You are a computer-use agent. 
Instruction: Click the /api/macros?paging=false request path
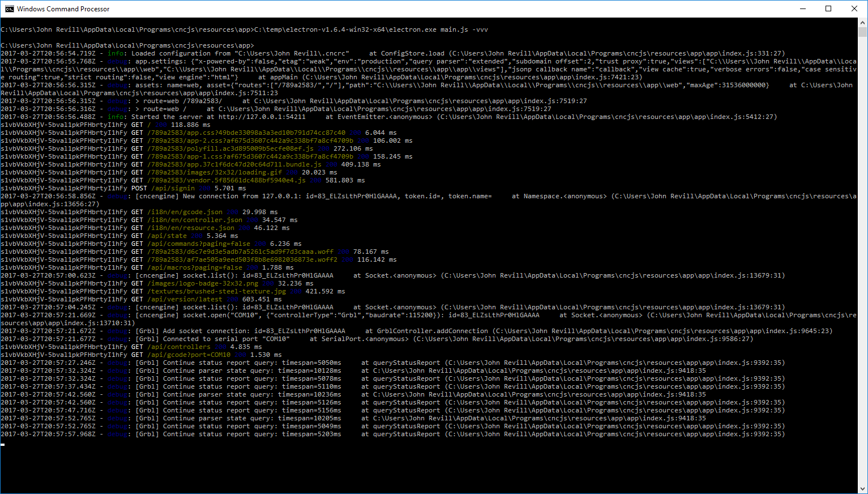(194, 268)
